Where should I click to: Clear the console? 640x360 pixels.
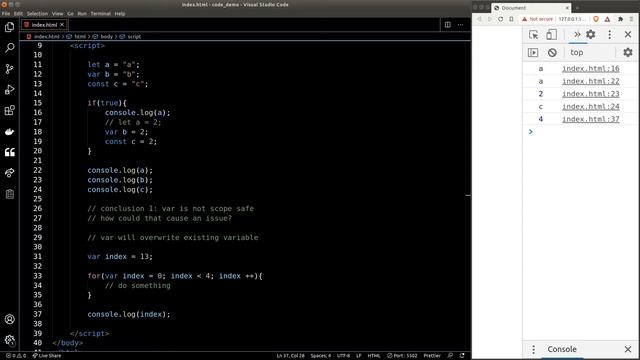552,52
